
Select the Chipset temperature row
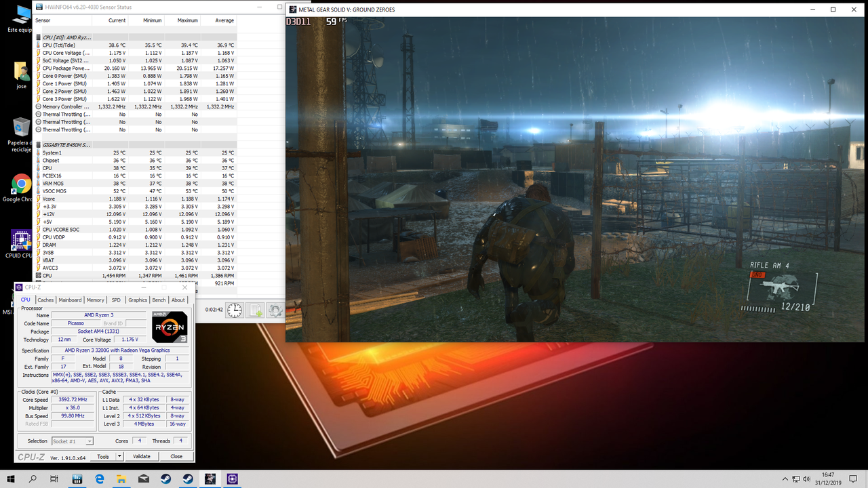(135, 160)
